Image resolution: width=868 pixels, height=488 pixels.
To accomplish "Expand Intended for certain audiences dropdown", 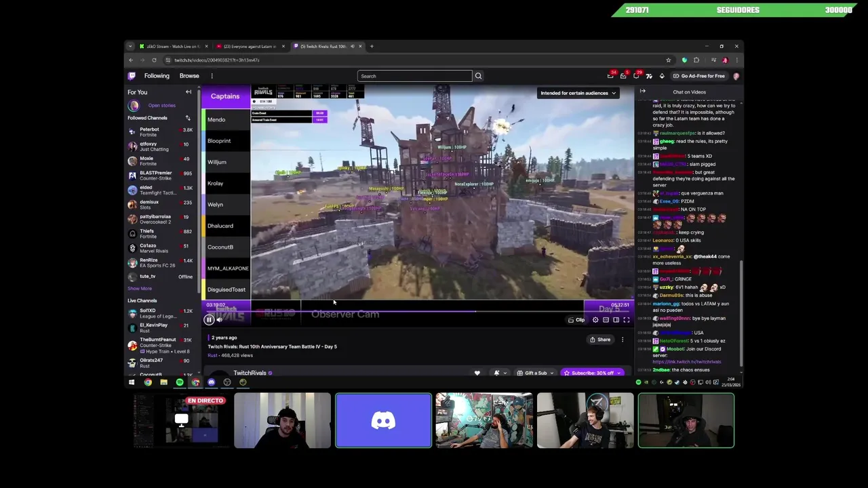I will coord(578,93).
